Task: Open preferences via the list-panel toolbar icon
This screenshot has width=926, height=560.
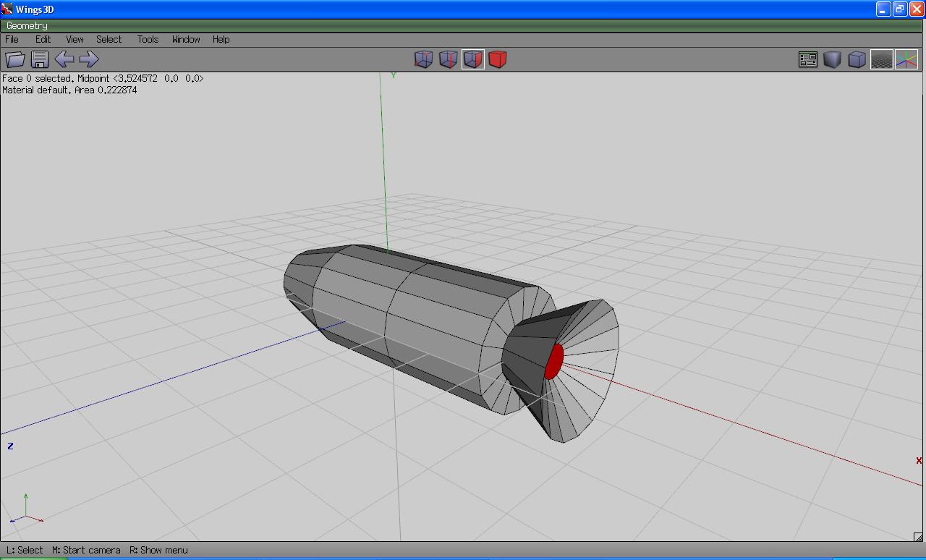Action: [807, 59]
